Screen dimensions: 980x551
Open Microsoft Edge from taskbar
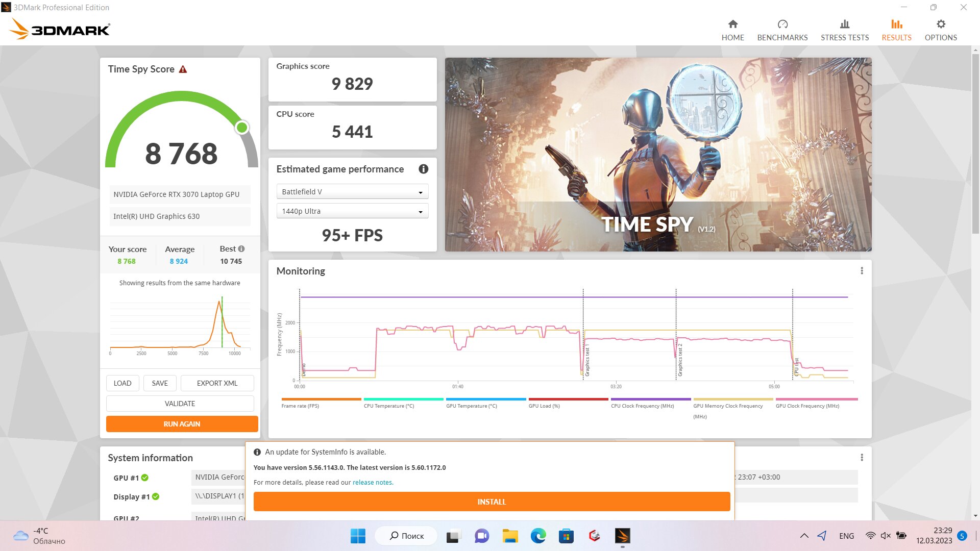538,536
